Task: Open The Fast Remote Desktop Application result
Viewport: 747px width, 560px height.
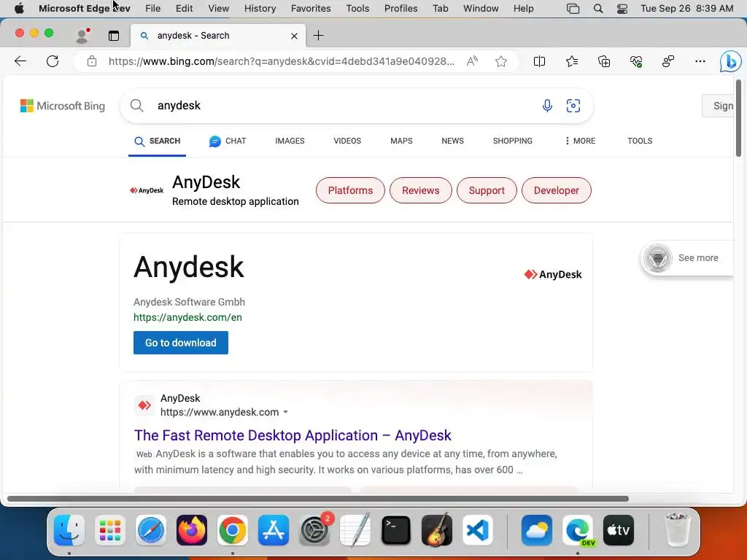Action: coord(293,435)
